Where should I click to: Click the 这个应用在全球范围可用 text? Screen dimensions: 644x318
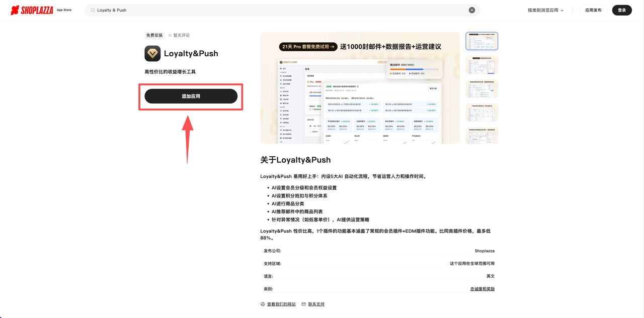pyautogui.click(x=472, y=263)
